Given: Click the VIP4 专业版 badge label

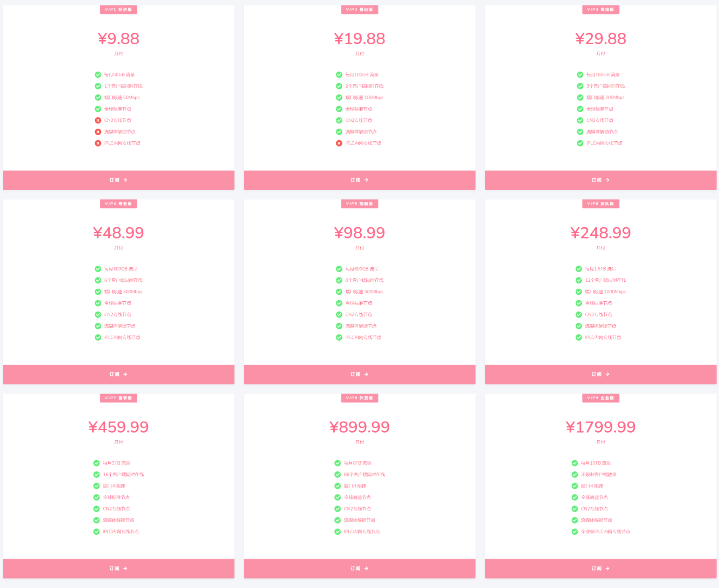Looking at the screenshot, I should pyautogui.click(x=118, y=204).
